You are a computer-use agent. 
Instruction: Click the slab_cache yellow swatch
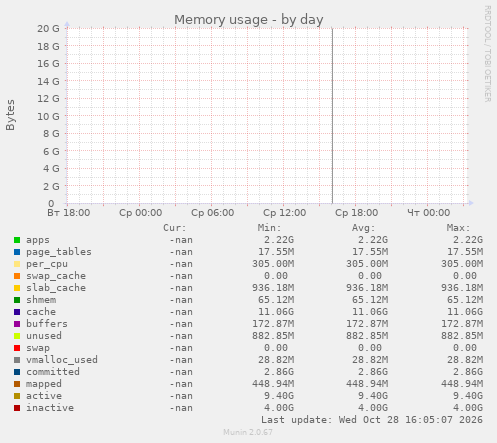[17, 288]
